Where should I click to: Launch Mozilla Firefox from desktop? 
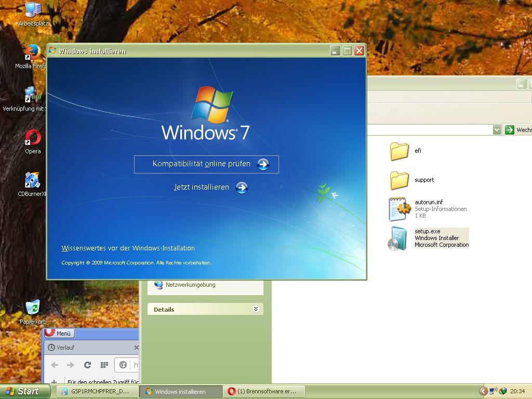click(33, 52)
